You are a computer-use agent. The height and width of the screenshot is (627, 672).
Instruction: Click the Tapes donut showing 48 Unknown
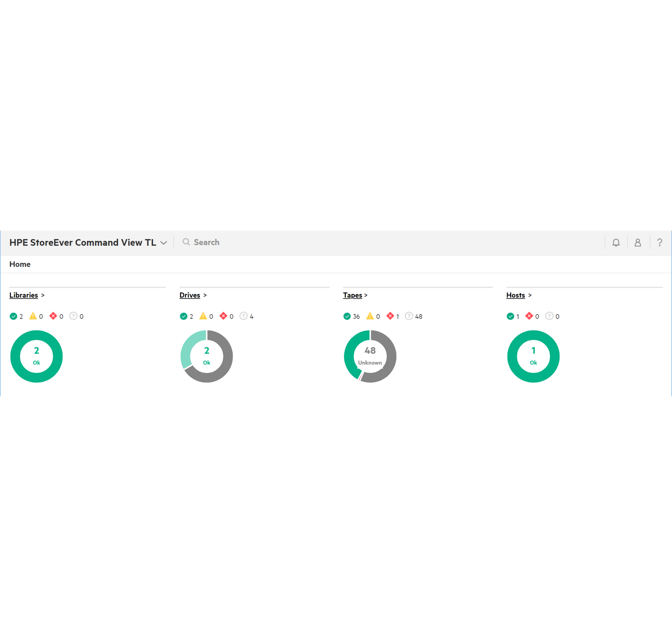click(x=370, y=356)
